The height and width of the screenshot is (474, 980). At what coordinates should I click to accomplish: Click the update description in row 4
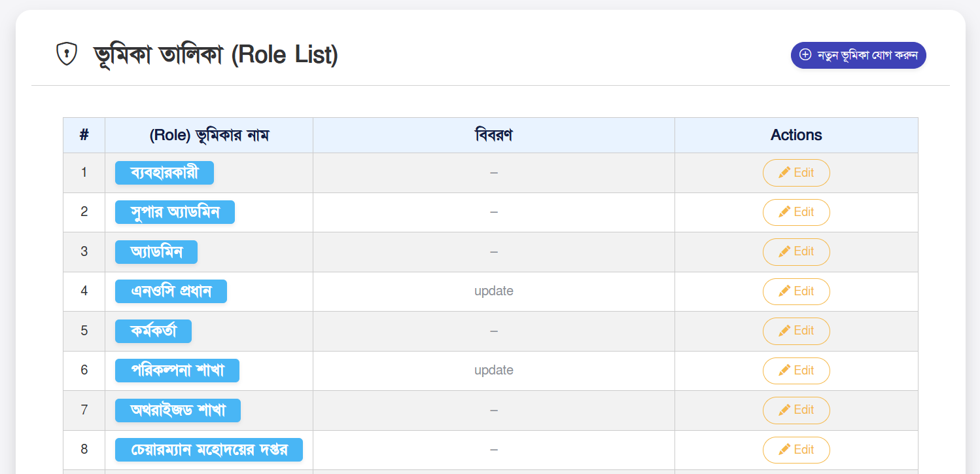493,291
